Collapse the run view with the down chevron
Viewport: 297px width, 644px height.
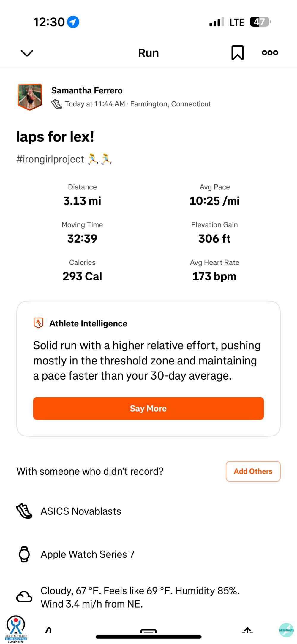pyautogui.click(x=27, y=53)
